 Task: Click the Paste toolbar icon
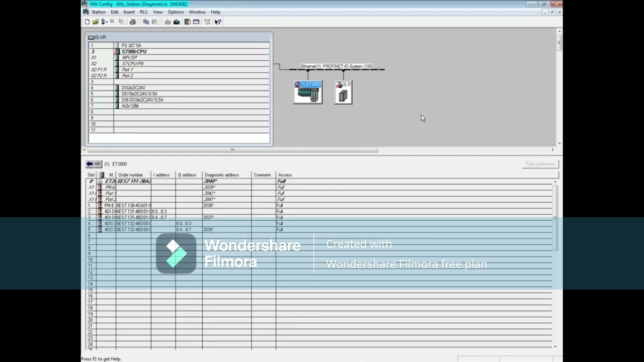click(154, 22)
